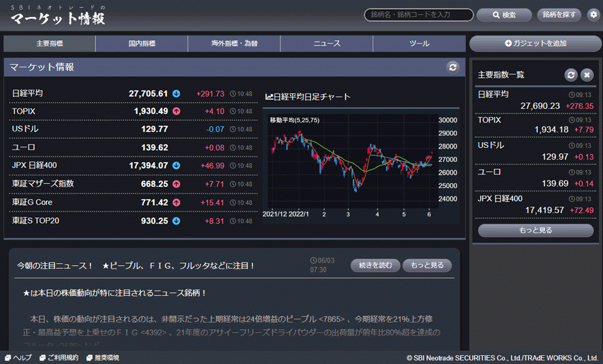Open the settings gear icon in header
This screenshot has height=364, width=603.
tap(593, 14)
